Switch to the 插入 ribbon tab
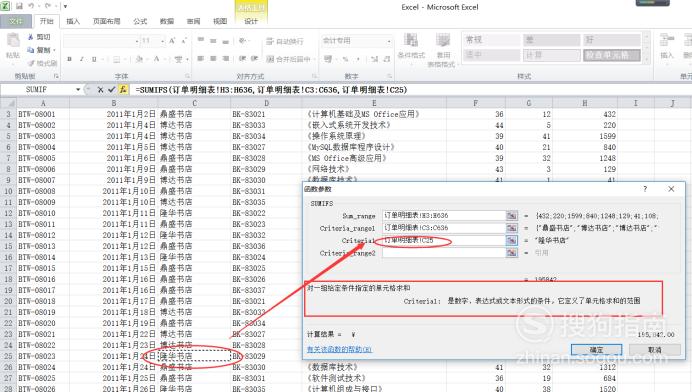Screen dimensions: 692x392 73,21
